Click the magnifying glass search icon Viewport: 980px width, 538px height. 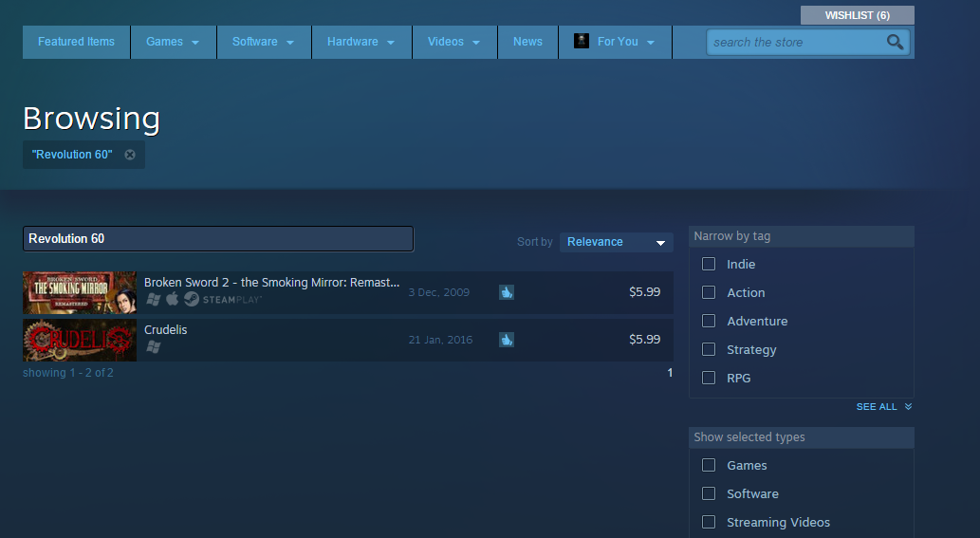895,42
